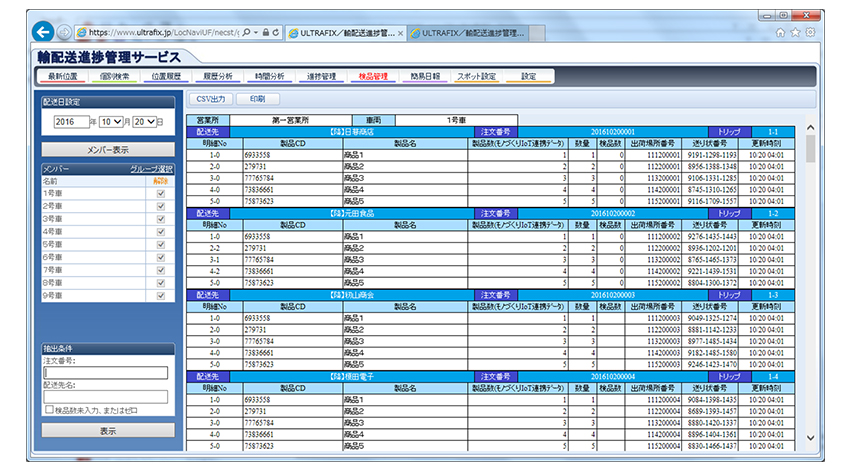Screen dimensions: 850x470
Task: Click the browser back arrow button
Action: click(43, 31)
